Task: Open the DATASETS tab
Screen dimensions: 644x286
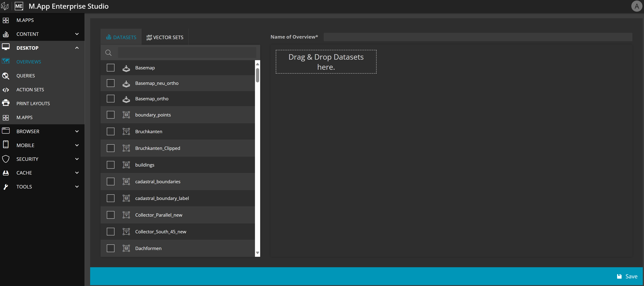Action: click(121, 37)
